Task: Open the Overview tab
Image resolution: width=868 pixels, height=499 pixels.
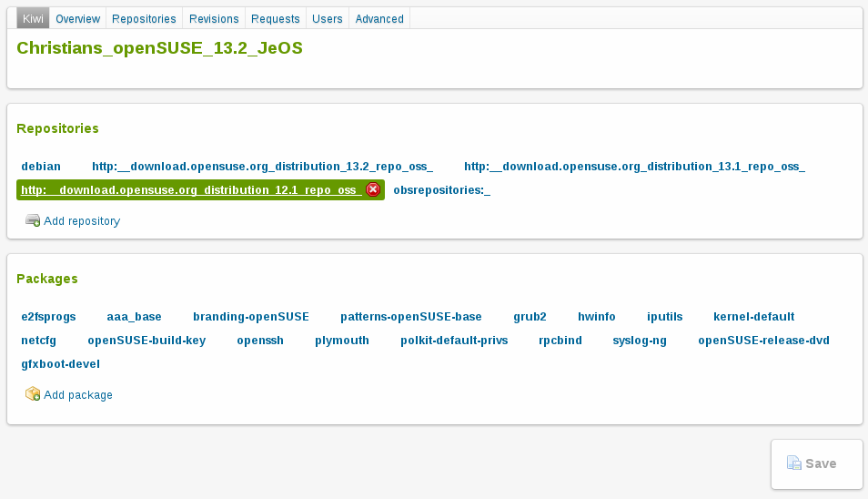Action: pyautogui.click(x=77, y=18)
